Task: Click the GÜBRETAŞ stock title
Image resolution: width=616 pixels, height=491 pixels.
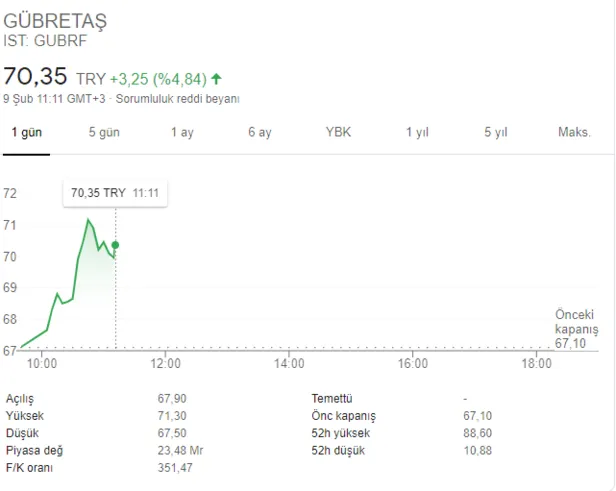Action: point(55,21)
